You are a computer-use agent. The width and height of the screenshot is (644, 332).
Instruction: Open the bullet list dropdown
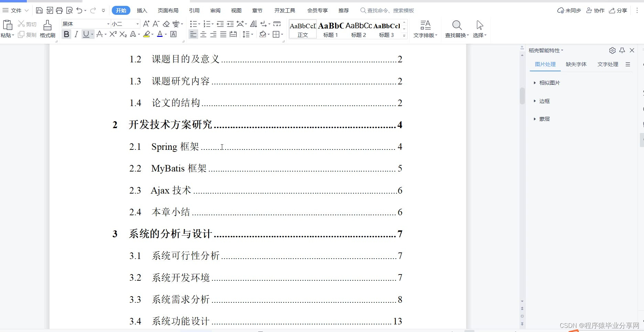point(198,24)
